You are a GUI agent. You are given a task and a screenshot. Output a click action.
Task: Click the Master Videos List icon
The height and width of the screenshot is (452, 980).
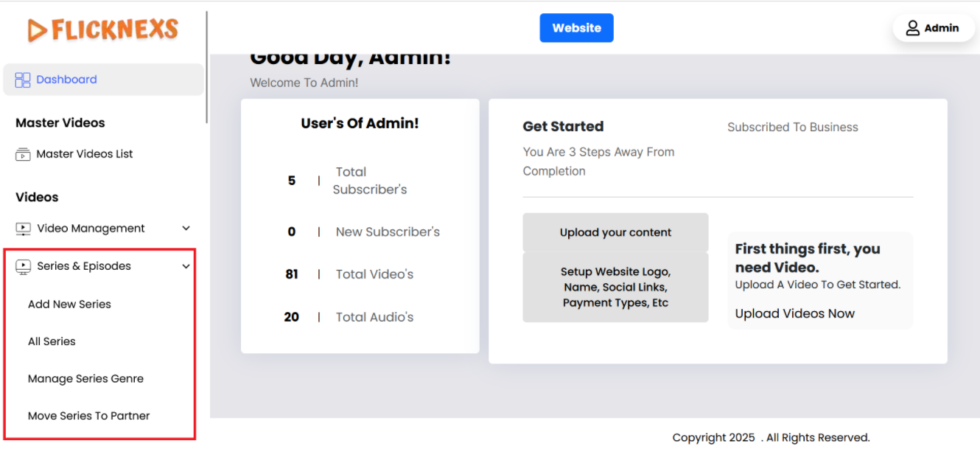click(23, 154)
